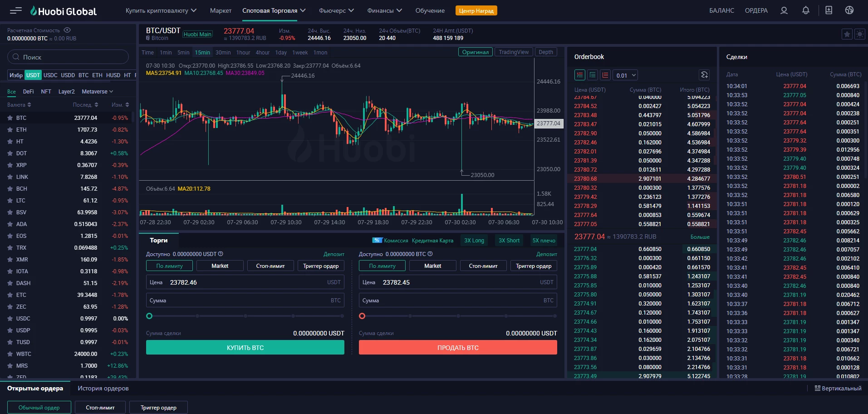Add BTC/USDT to favorites with header star
Screen dimensions: 868x414
tap(847, 34)
